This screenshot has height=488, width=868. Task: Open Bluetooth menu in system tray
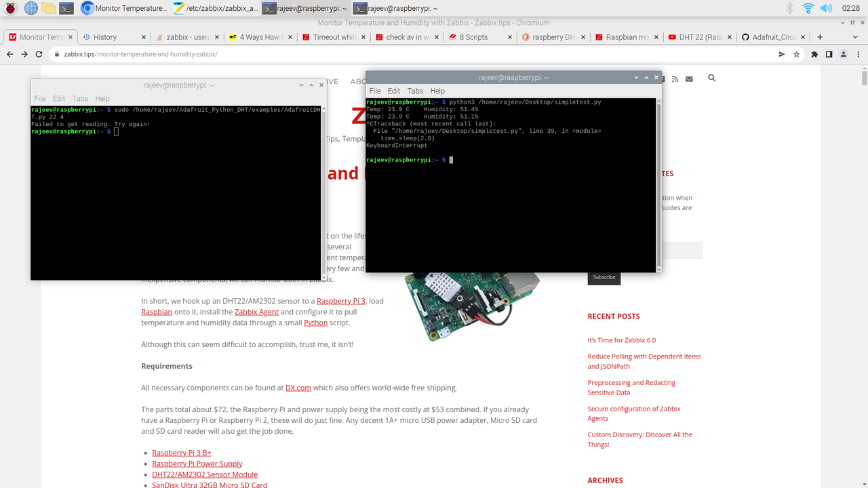coord(789,8)
